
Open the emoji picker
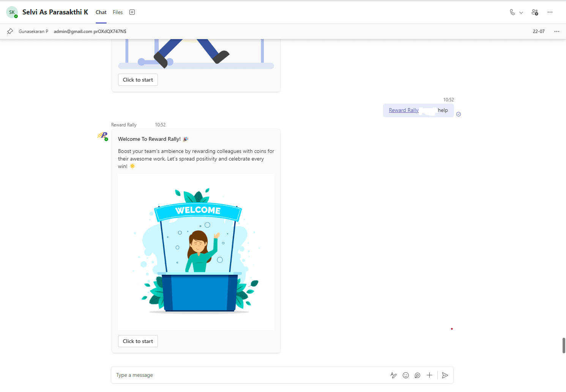point(406,375)
